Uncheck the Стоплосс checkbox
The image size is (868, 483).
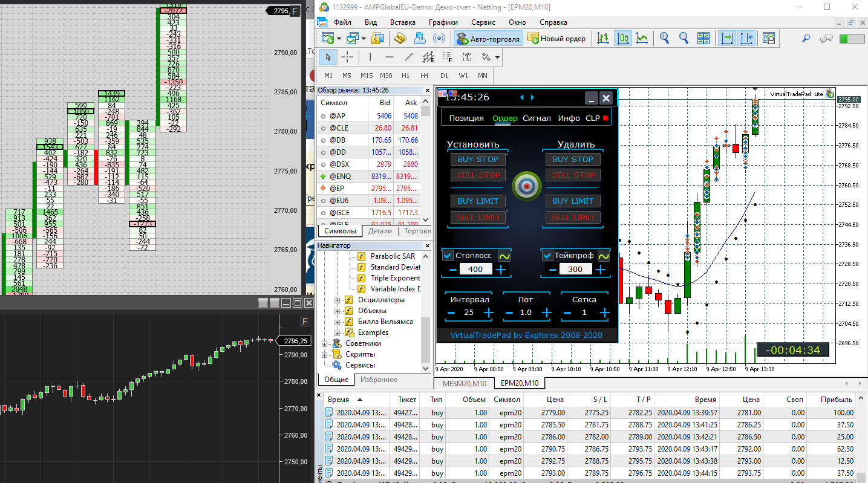click(x=448, y=256)
